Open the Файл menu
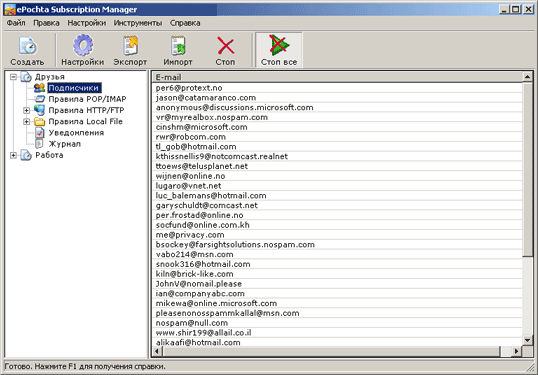The width and height of the screenshot is (538, 375). 16,23
